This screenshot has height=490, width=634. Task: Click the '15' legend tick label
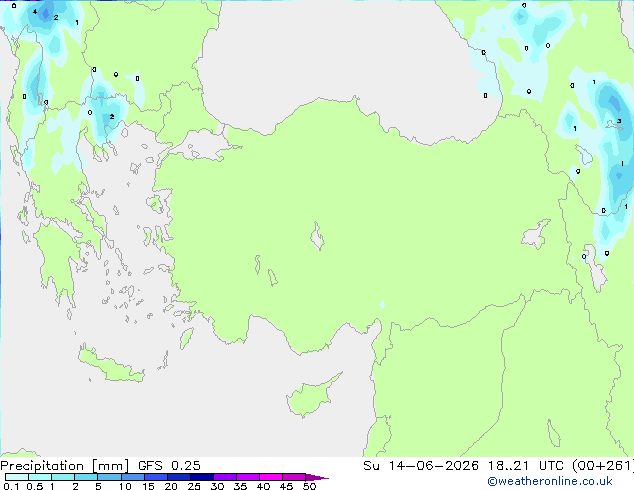point(148,486)
